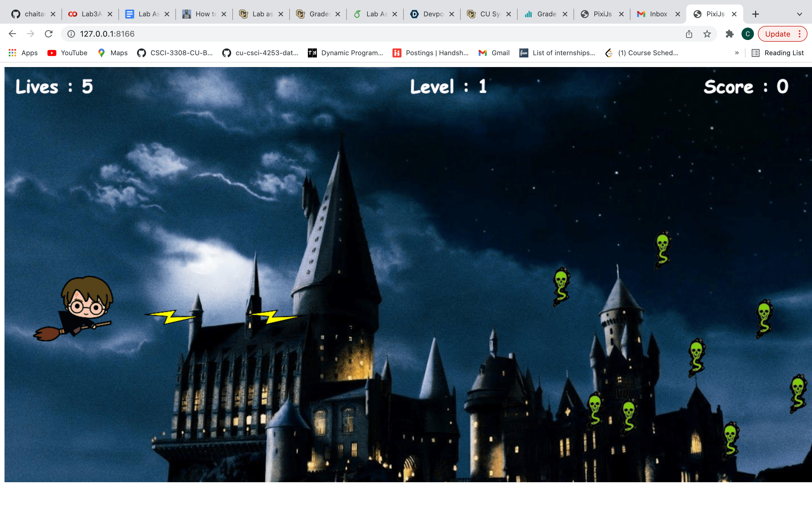This screenshot has width=812, height=507.
Task: Click the site info icon
Action: tap(71, 34)
